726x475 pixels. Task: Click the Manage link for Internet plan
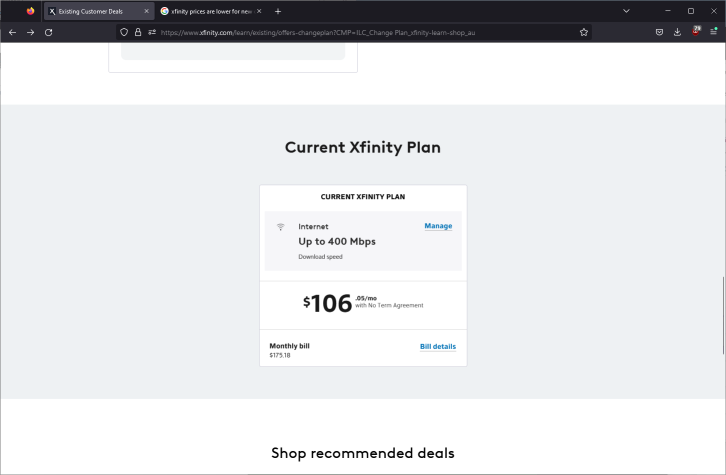click(438, 226)
